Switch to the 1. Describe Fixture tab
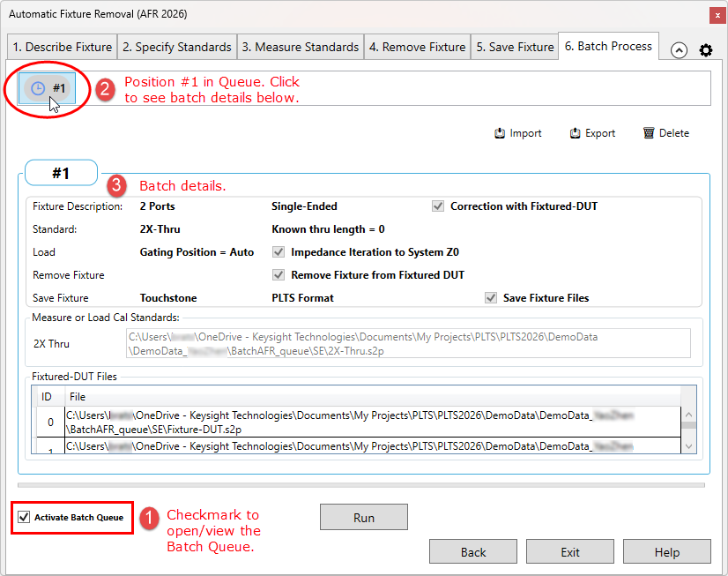728x576 pixels. click(x=62, y=47)
